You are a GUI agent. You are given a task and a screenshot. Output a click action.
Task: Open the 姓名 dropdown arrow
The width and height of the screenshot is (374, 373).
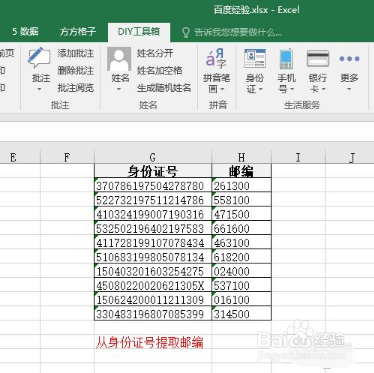tap(119, 89)
